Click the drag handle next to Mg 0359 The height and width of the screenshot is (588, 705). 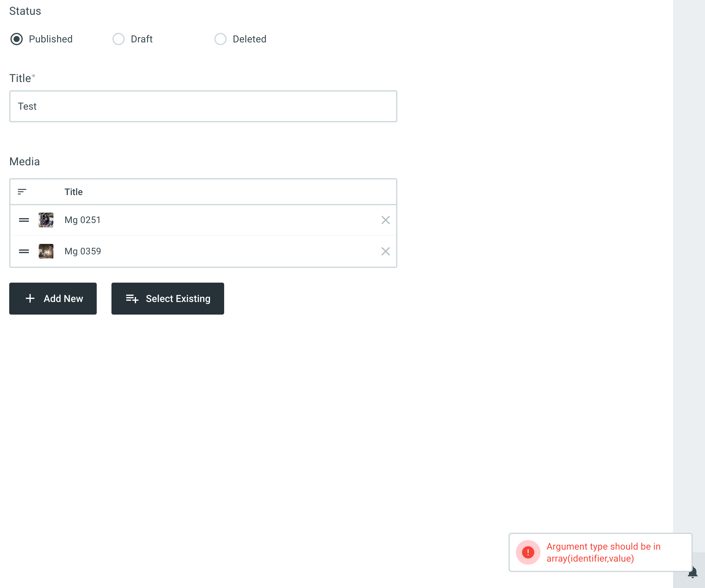[24, 251]
